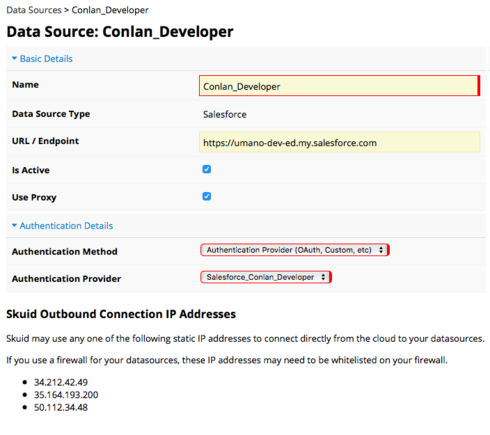The height and width of the screenshot is (435, 490).
Task: Click the URL / Endpoint label
Action: (45, 141)
